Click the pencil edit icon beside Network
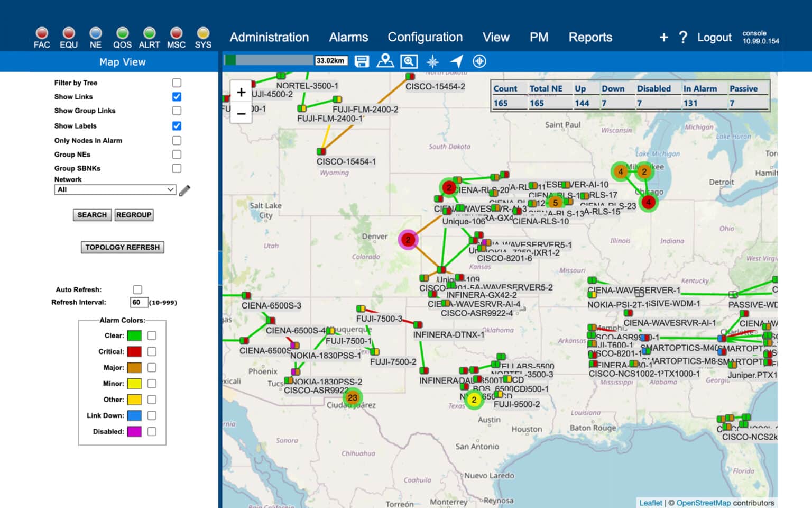 pos(184,190)
